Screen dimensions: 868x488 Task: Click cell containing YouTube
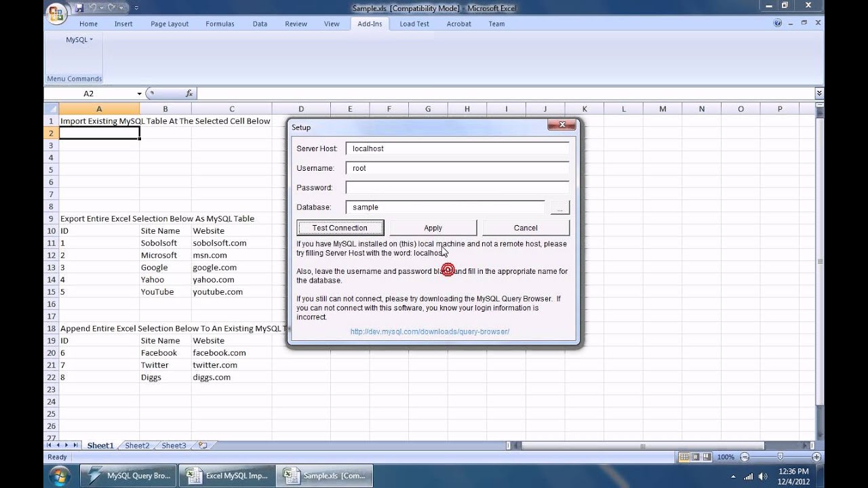(x=165, y=291)
